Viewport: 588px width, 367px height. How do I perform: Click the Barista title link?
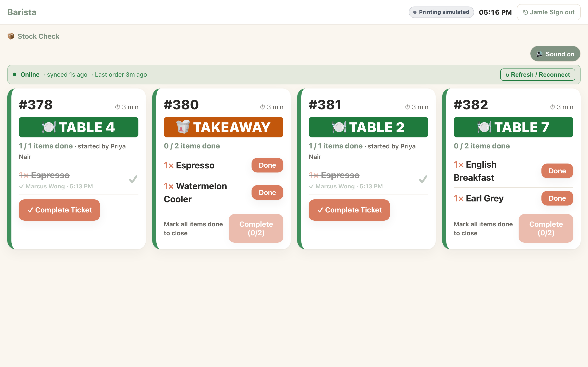[x=22, y=12]
